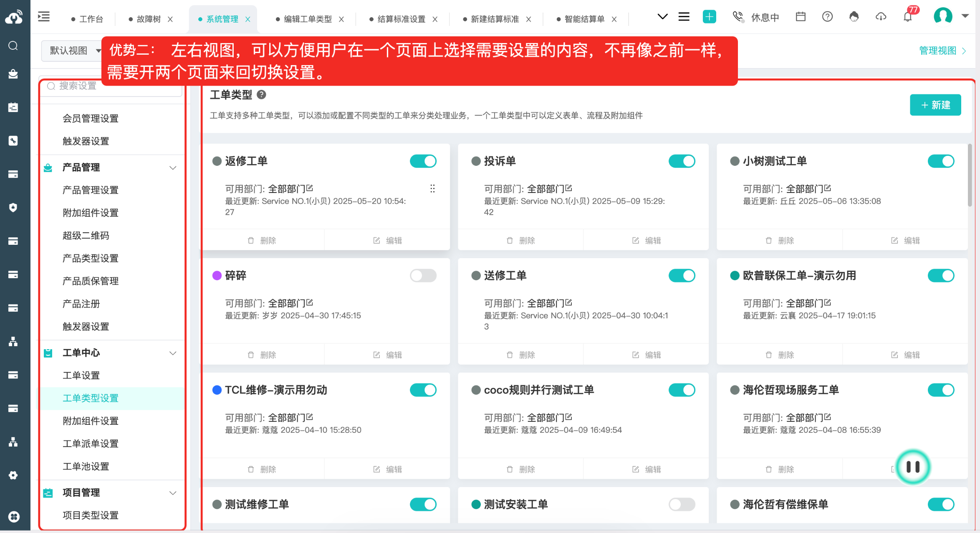Open the cloud download icon

[881, 17]
